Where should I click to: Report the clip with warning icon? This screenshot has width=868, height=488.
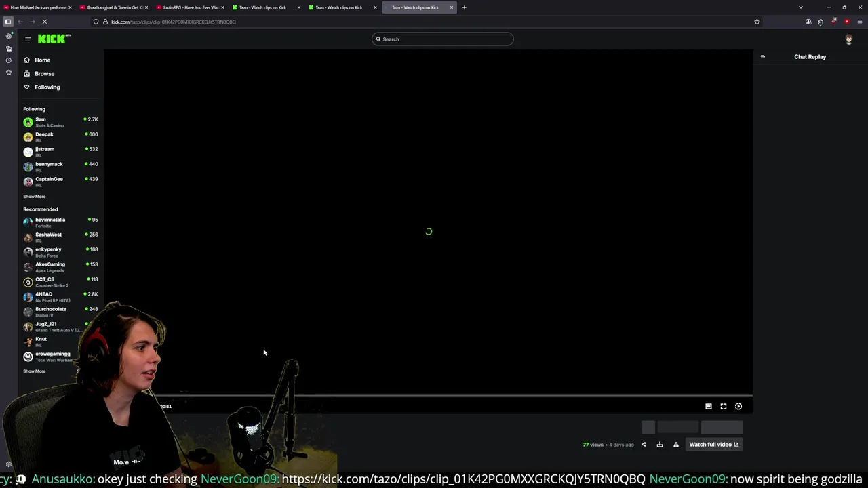(x=676, y=445)
